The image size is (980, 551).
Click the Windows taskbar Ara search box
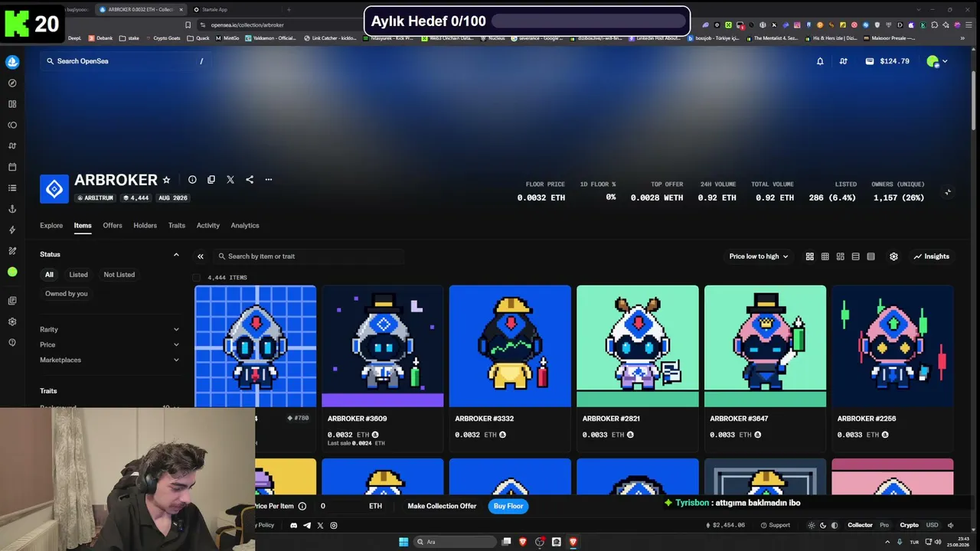coord(455,542)
